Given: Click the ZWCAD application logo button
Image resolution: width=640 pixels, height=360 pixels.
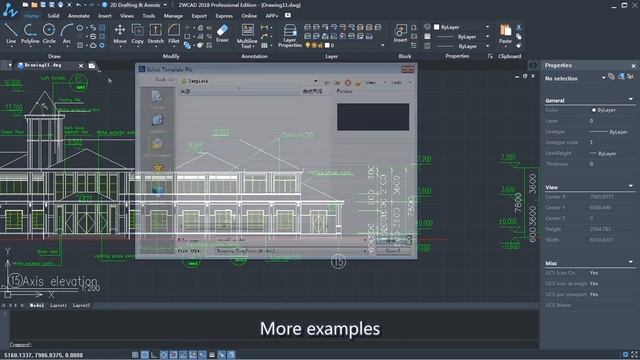Looking at the screenshot, I should click(10, 10).
